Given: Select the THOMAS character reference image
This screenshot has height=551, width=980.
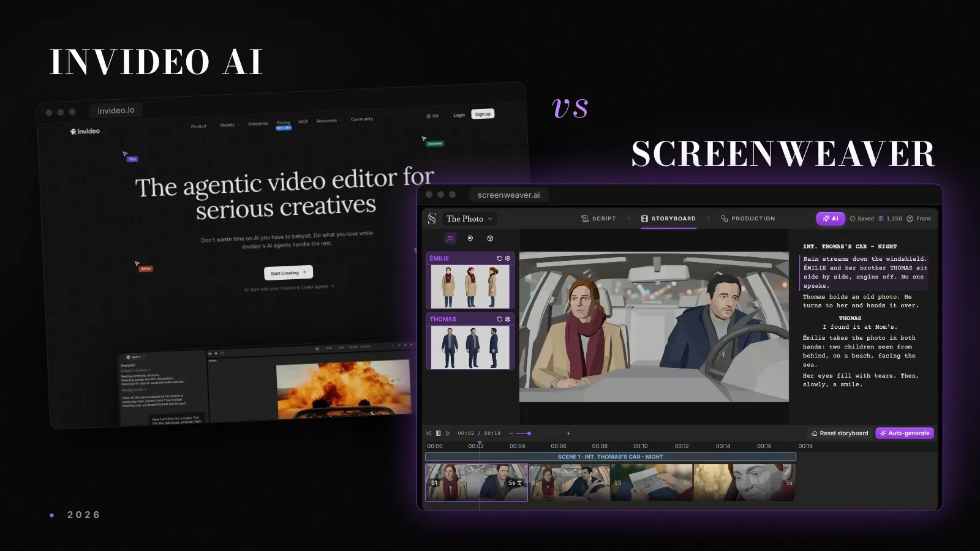Looking at the screenshot, I should pyautogui.click(x=470, y=347).
